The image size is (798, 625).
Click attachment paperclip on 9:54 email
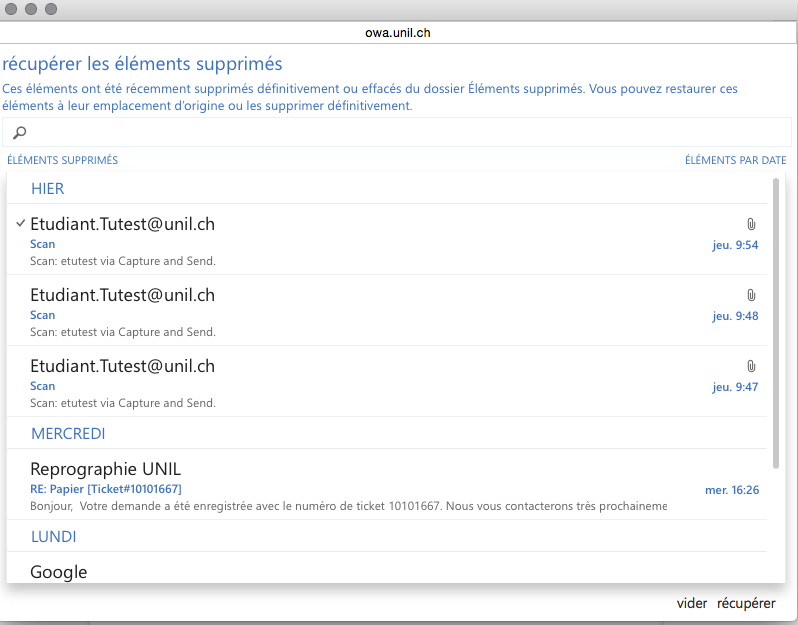click(x=751, y=225)
